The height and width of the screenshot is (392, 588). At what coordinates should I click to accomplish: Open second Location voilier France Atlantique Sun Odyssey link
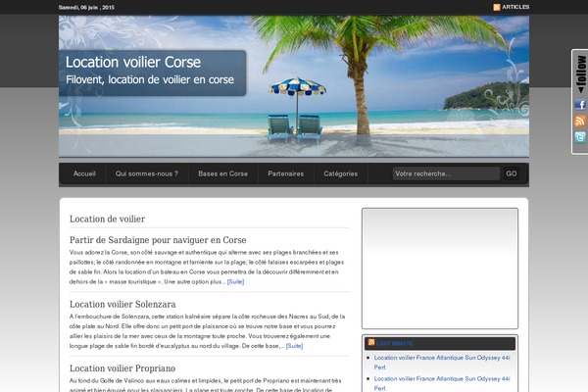pos(442,383)
